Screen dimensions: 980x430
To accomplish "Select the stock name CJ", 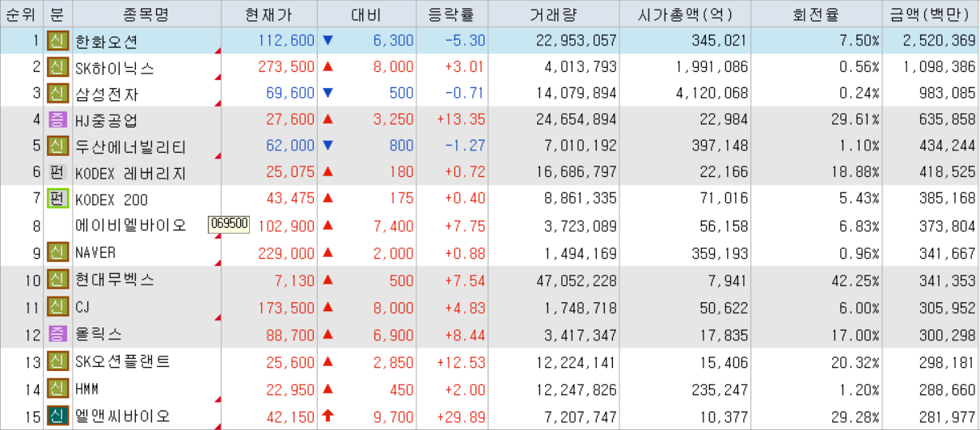I will (x=82, y=306).
